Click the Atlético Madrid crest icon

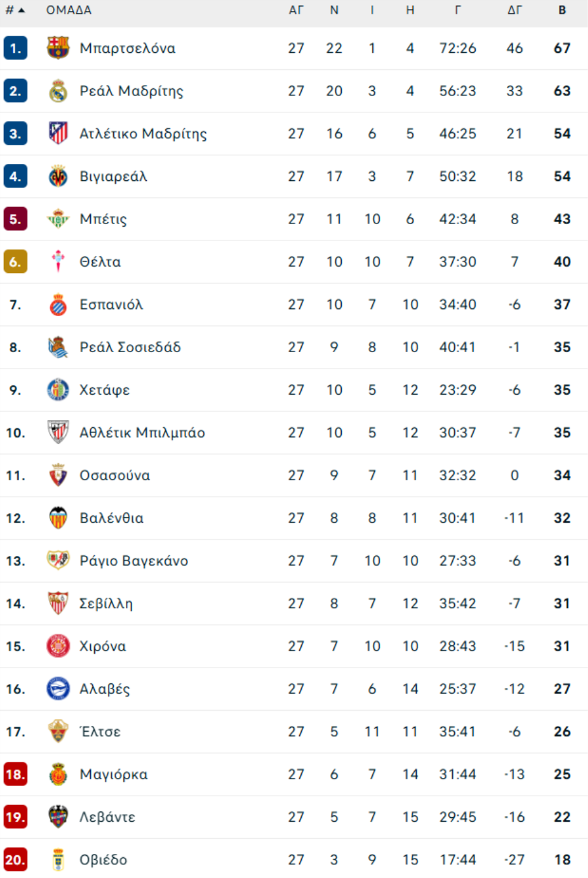[58, 133]
